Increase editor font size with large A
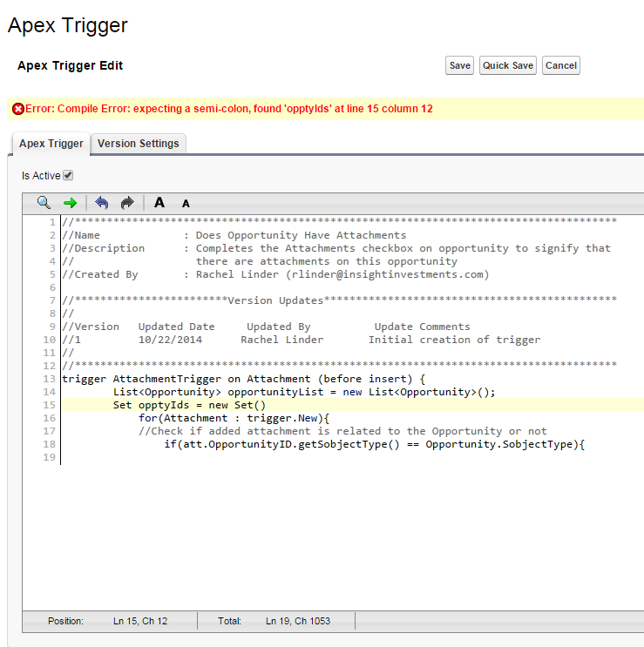Screen dimensions: 644x647 coord(159,203)
